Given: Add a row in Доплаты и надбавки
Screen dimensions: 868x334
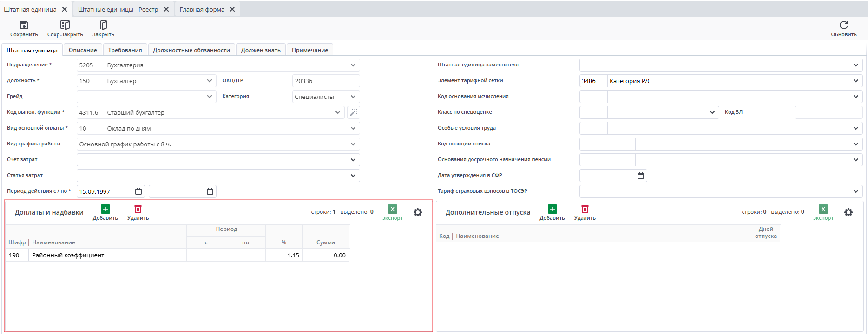Looking at the screenshot, I should click(x=105, y=213).
